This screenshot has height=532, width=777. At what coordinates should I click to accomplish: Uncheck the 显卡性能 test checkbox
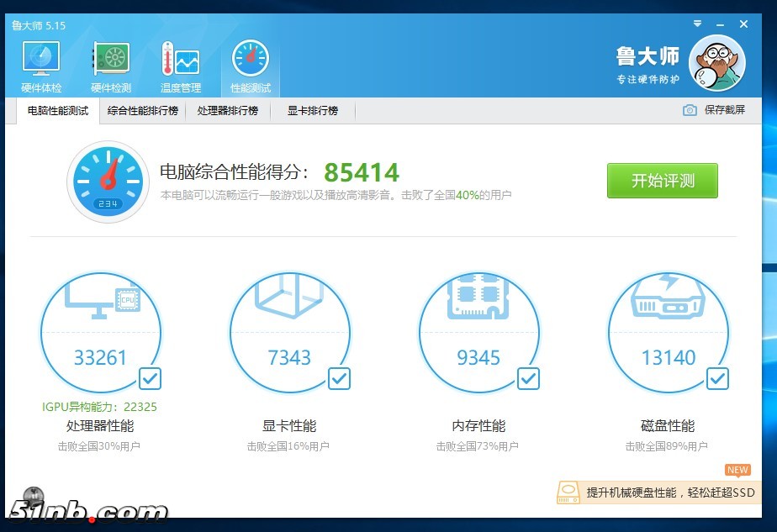[339, 379]
